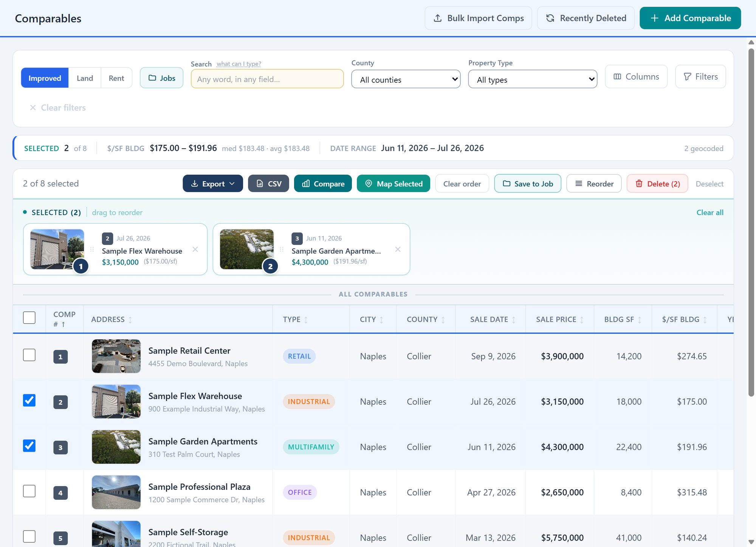
Task: Download selected comps as CSV
Action: tap(268, 184)
